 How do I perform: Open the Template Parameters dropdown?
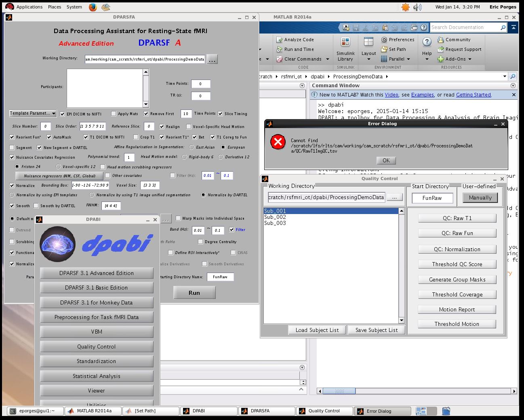(33, 113)
